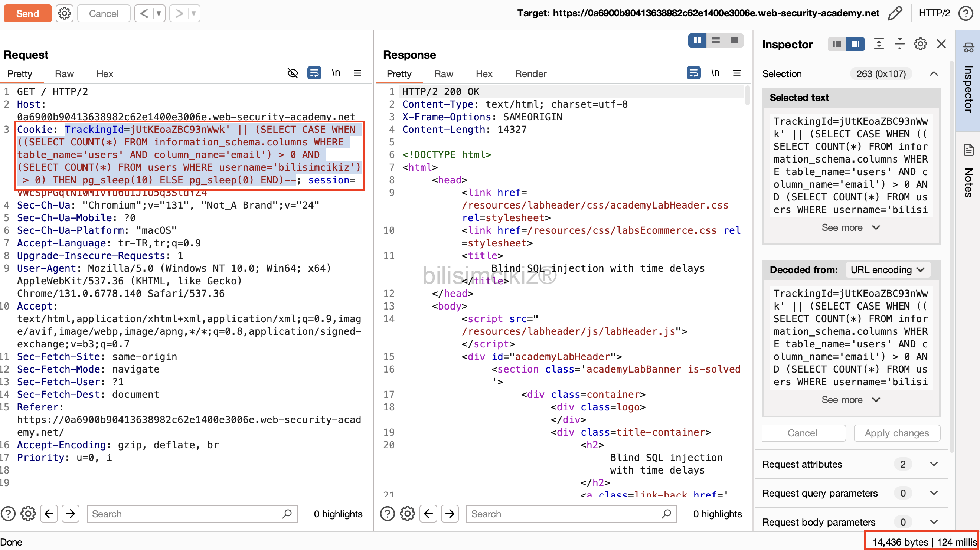Click the Repeater settings gear icon

pyautogui.click(x=64, y=14)
